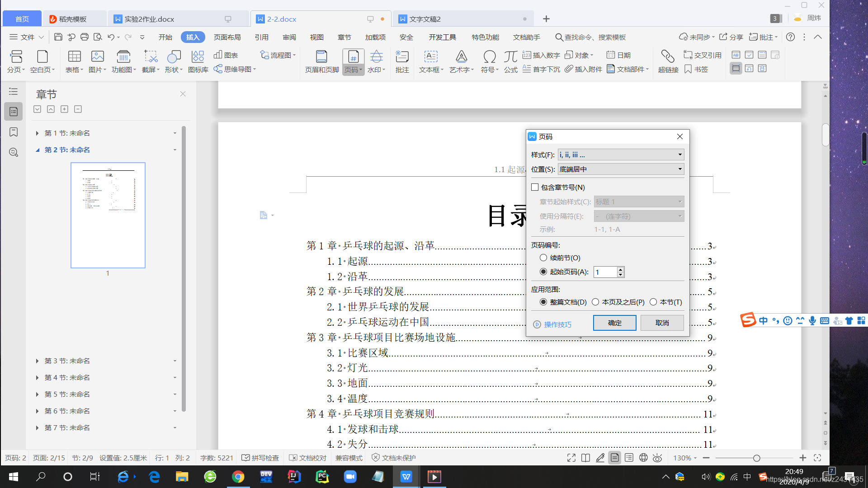Open the 操作技巧 tips link
The image size is (868, 488).
pos(552,324)
